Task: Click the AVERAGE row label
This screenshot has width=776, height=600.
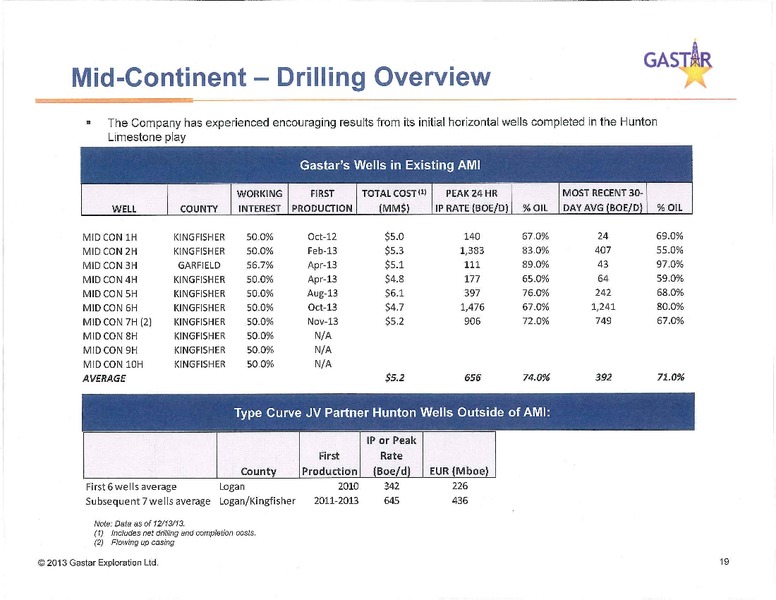Action: 104,378
